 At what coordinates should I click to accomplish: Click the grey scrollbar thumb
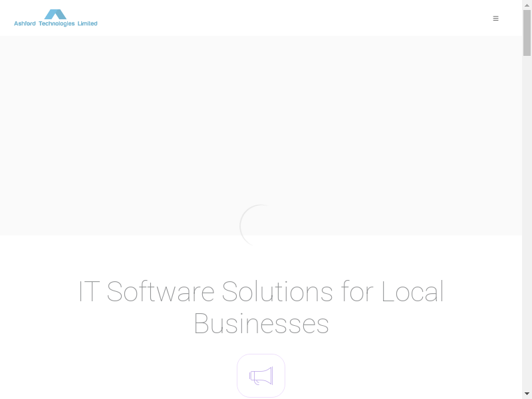(527, 33)
